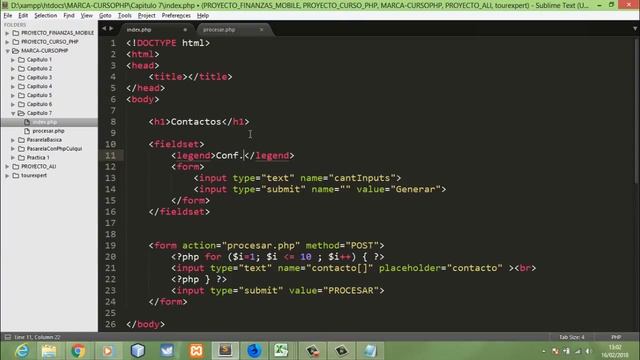Click the flag notification icon in tray
The image size is (640, 360).
click(x=556, y=351)
